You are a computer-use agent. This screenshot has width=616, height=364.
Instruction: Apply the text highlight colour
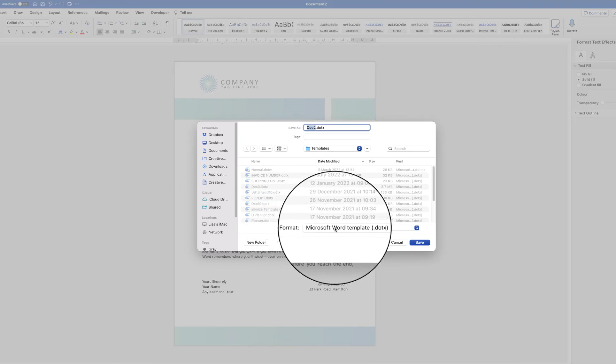(x=72, y=32)
